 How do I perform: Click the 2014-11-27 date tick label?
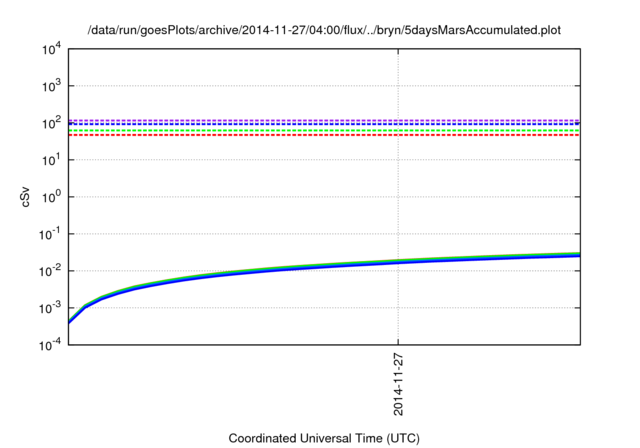point(398,385)
